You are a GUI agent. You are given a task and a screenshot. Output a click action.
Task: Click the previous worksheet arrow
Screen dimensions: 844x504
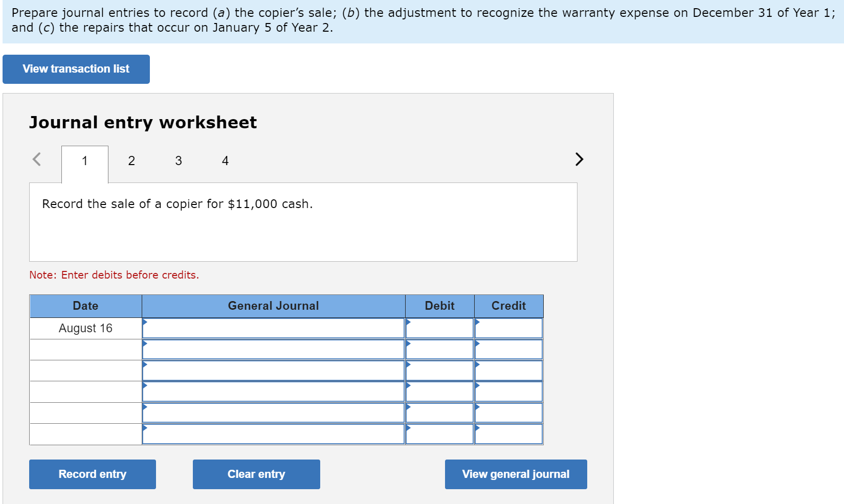point(36,159)
